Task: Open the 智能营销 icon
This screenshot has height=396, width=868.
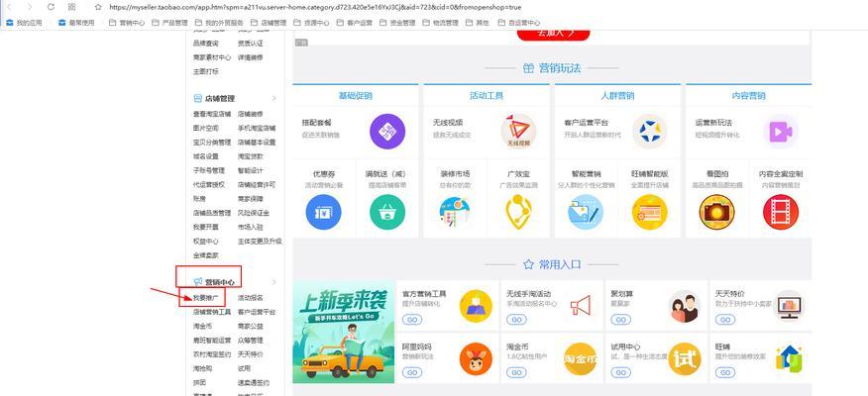Action: coord(586,212)
